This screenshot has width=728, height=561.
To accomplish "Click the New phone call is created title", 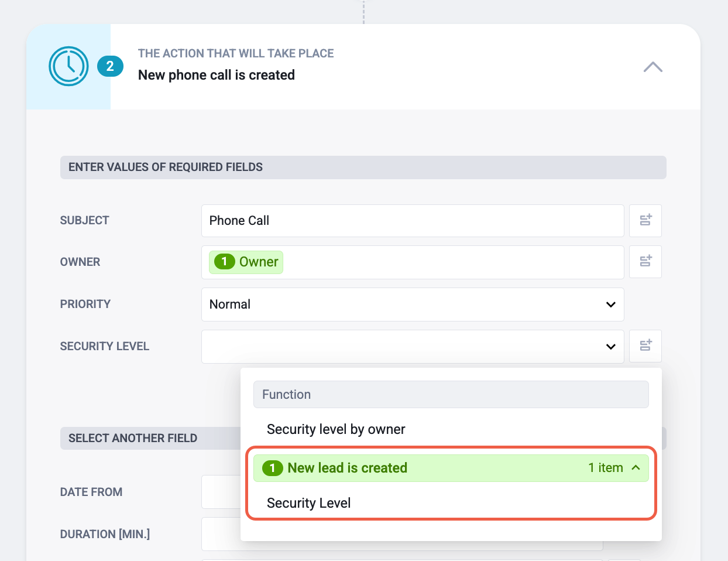I will [217, 75].
